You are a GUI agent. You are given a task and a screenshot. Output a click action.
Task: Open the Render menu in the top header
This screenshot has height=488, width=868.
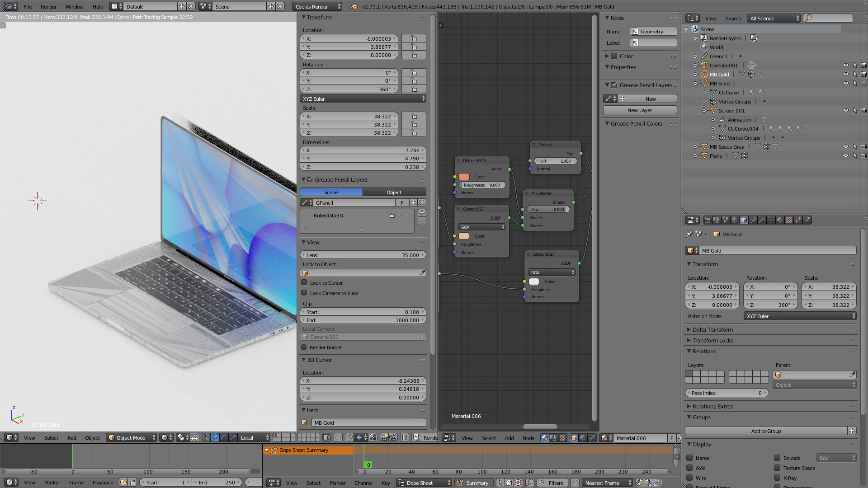(48, 6)
